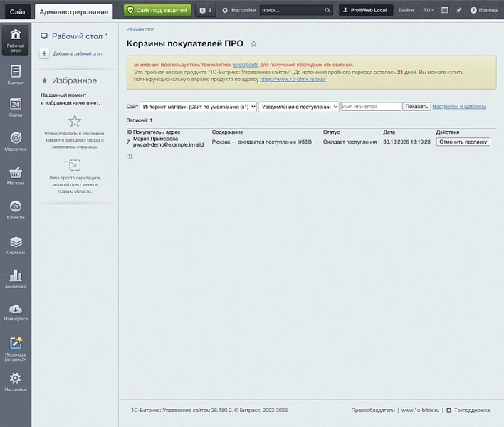Open the Контент sidebar section

16,75
